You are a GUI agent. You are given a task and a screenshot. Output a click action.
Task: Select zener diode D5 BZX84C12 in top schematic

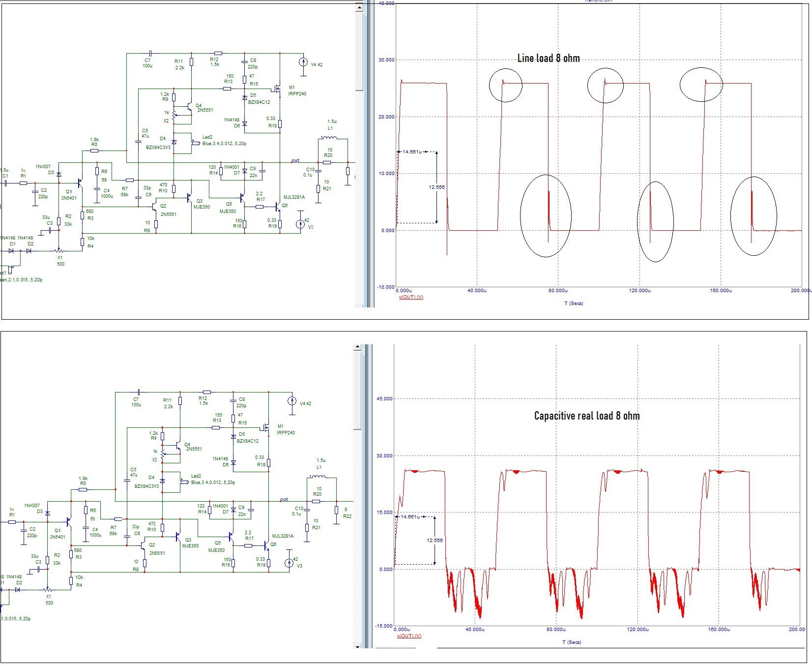coord(245,98)
